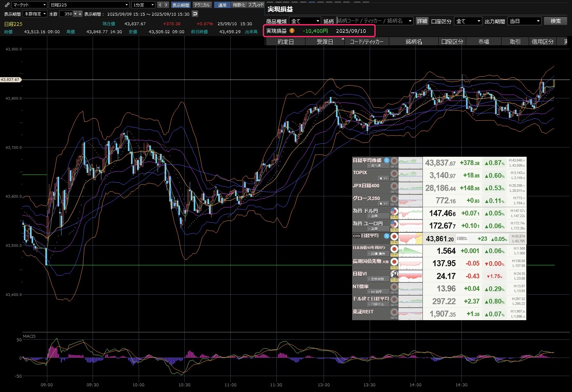Image resolution: width=572 pixels, height=392 pixels.
Task: Sort by コード/ティッカー column header
Action: 367,42
